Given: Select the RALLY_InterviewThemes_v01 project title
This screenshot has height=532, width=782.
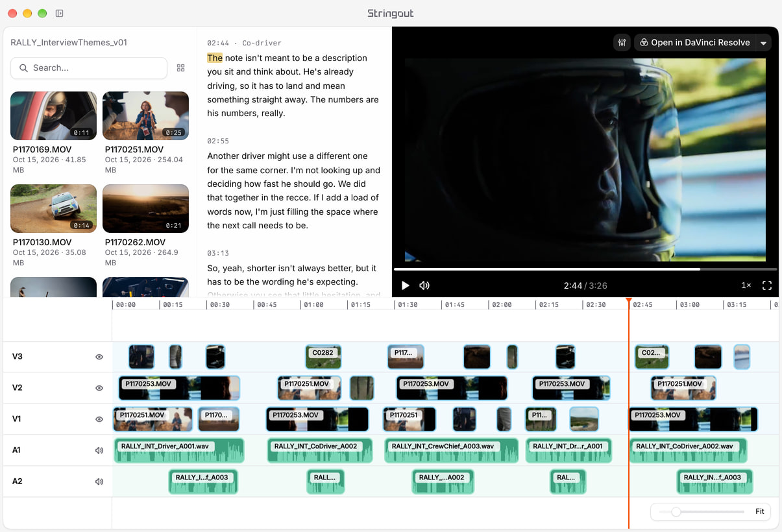Looking at the screenshot, I should coord(69,43).
